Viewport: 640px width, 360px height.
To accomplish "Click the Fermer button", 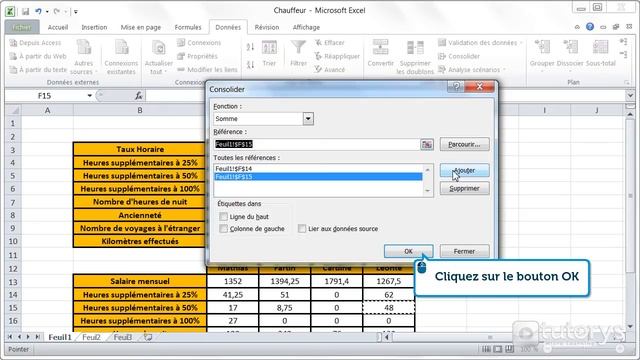I will click(x=464, y=251).
